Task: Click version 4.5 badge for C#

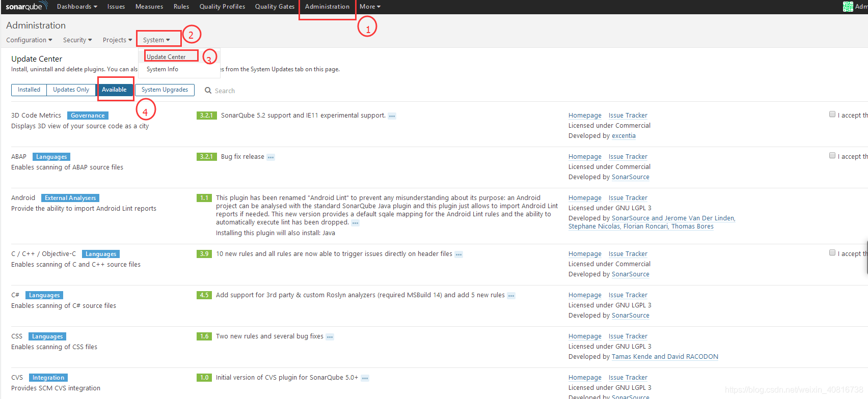Action: click(204, 295)
